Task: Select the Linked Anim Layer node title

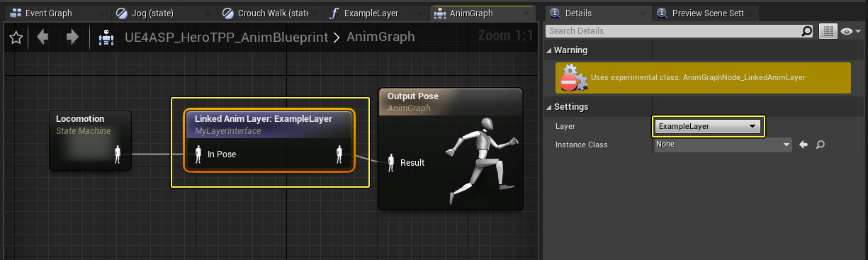Action: point(263,119)
